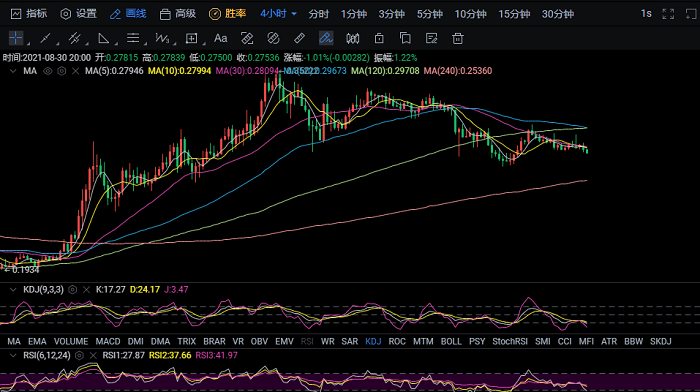
Task: Click the 胜率 win-rate button
Action: [228, 14]
